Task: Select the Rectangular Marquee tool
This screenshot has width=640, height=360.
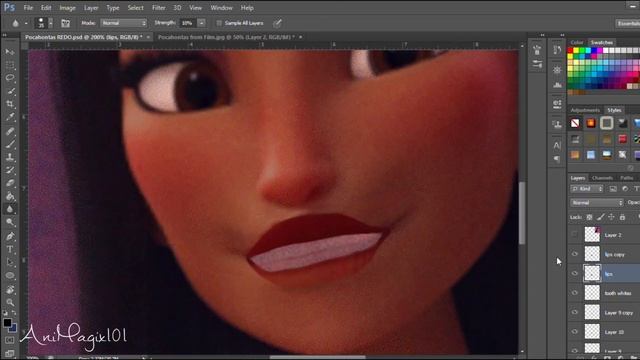Action: pos(10,65)
